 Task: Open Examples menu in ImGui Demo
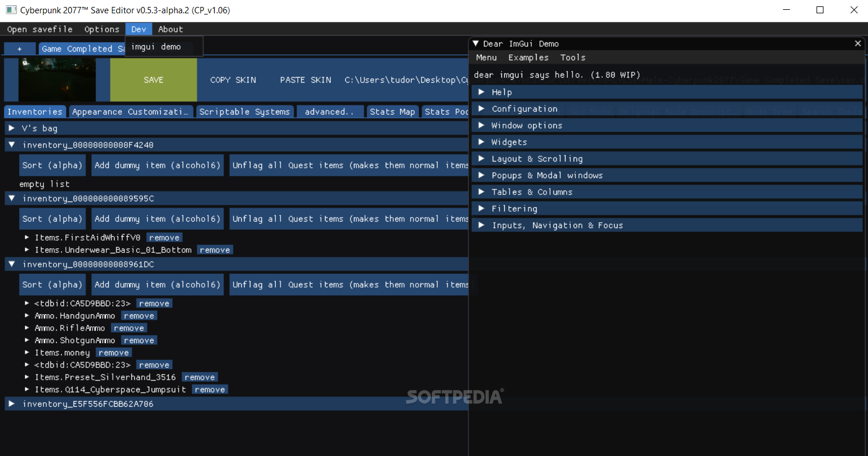[529, 57]
